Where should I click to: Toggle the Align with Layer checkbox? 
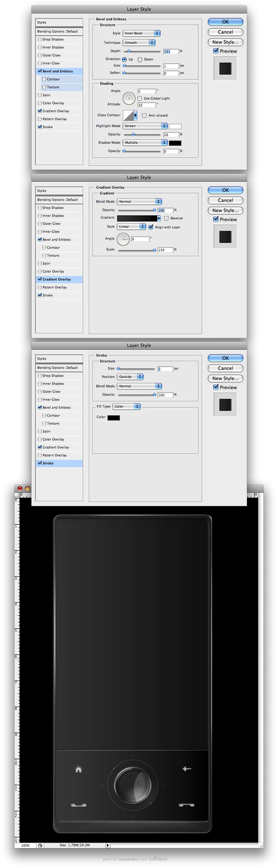tap(151, 227)
